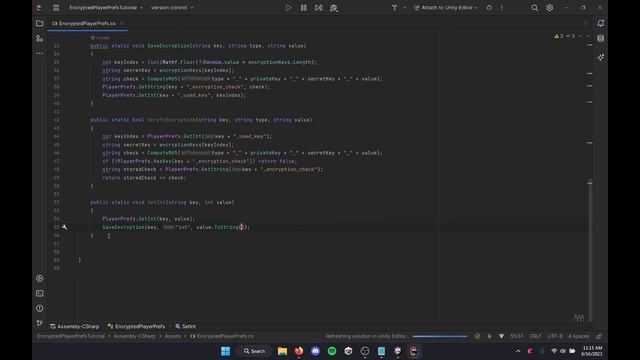Viewport: 640px width, 360px height.
Task: Click EncryptedPlayerPrefs class breadcrumb
Action: click(x=136, y=327)
